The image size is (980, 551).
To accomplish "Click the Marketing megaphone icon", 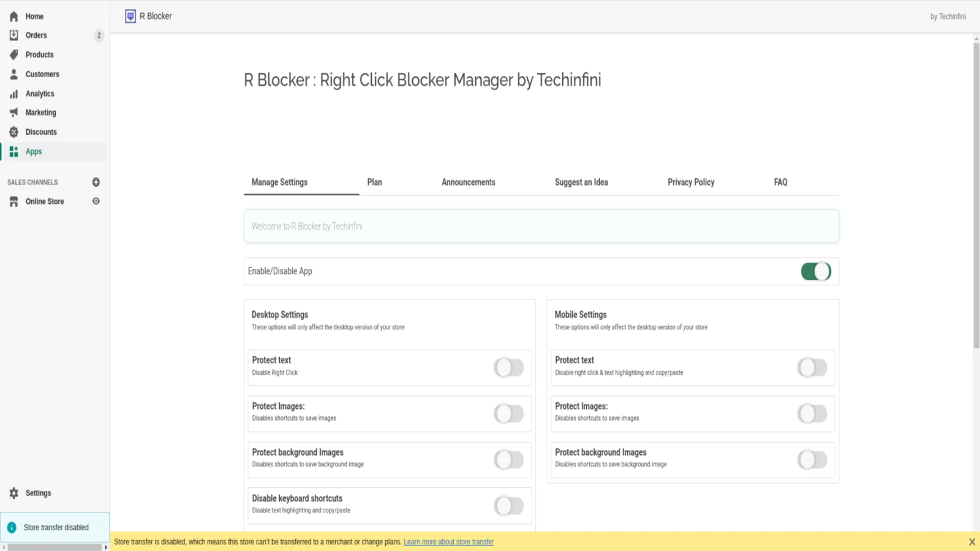I will click(13, 113).
